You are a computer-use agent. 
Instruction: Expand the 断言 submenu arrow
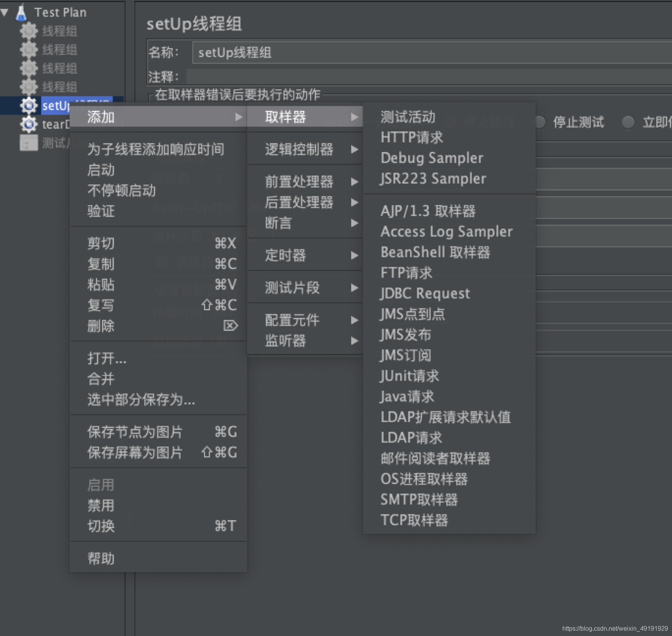tap(354, 223)
